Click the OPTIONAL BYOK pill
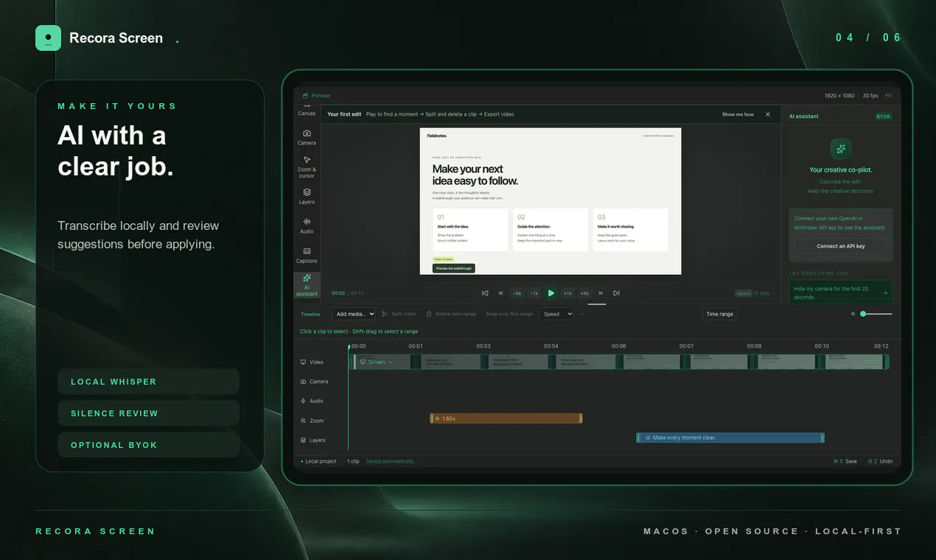The image size is (936, 560). tap(148, 445)
